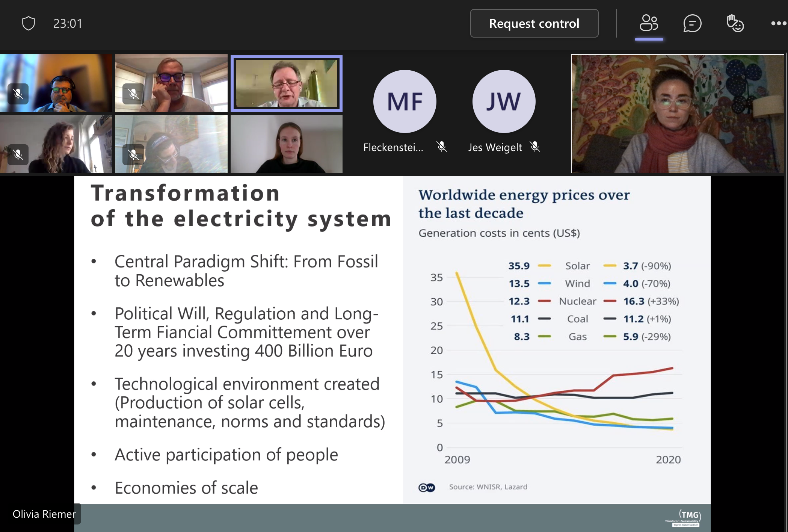
Task: Click muted mic icon beside Jes Weigelt
Action: [x=535, y=147]
